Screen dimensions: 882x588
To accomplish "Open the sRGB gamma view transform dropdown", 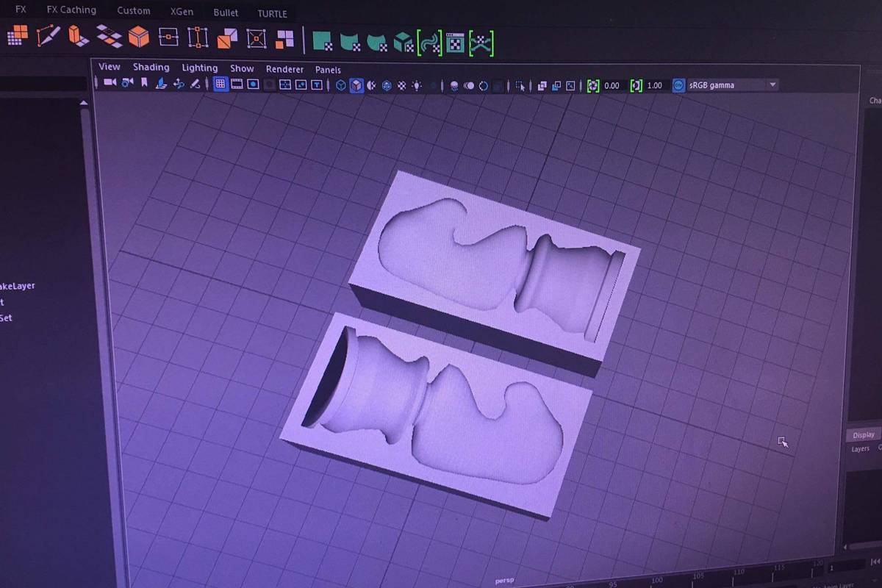I will [x=732, y=85].
